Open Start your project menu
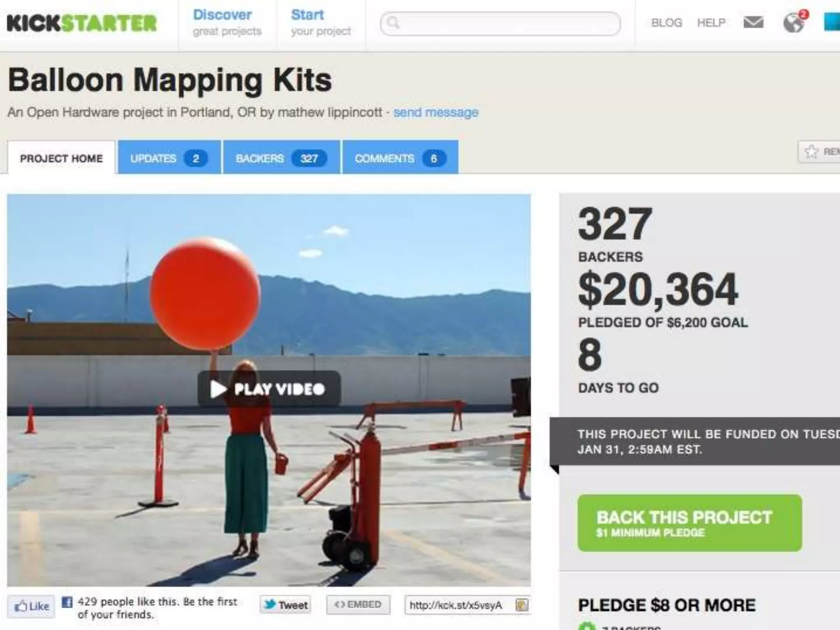This screenshot has width=840, height=630. tap(321, 23)
